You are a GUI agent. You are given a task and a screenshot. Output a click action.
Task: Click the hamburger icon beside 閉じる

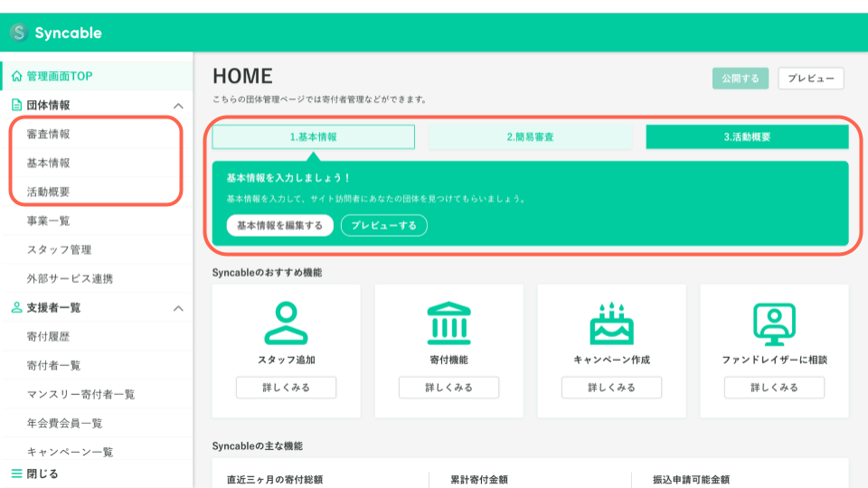(x=16, y=474)
